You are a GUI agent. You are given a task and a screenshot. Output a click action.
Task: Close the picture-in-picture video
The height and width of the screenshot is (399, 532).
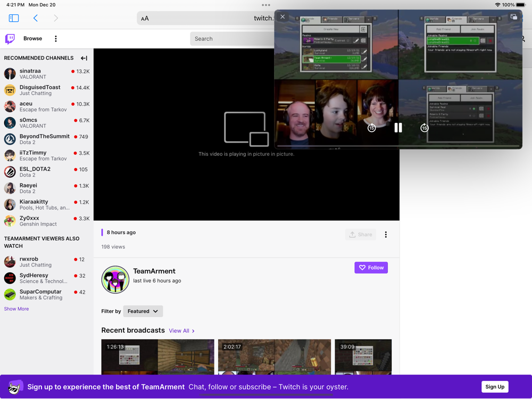coord(282,16)
